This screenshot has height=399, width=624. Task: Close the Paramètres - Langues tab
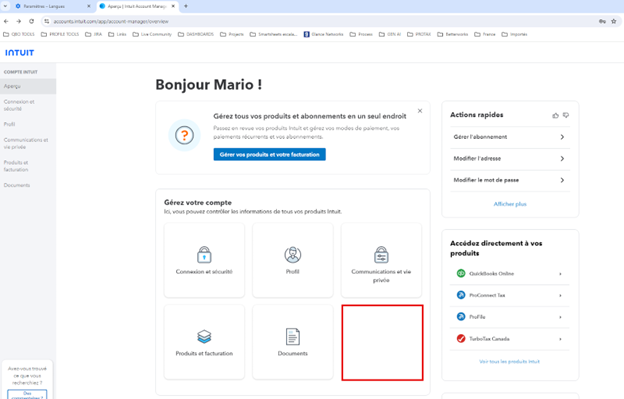(89, 6)
